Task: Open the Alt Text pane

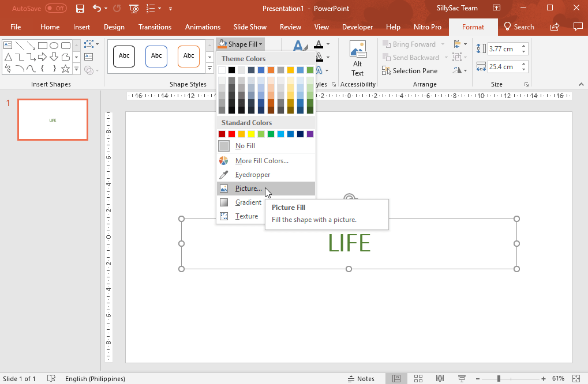Action: tap(357, 58)
